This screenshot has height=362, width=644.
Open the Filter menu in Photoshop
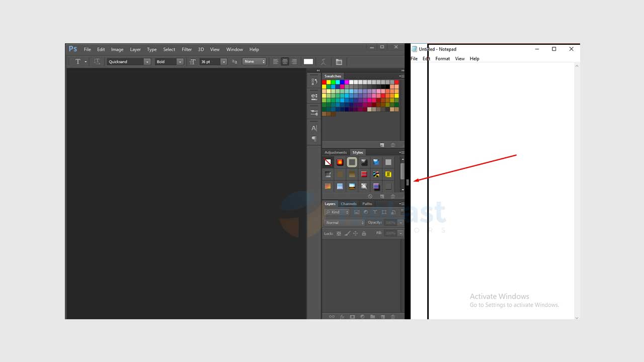pos(187,49)
